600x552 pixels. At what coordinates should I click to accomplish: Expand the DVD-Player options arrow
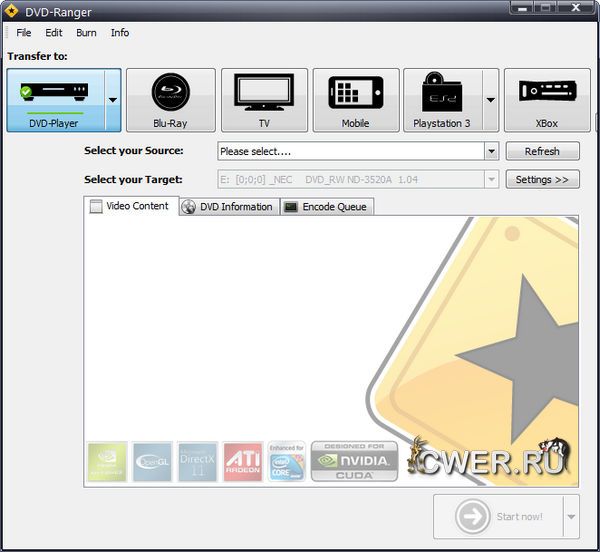tap(113, 100)
